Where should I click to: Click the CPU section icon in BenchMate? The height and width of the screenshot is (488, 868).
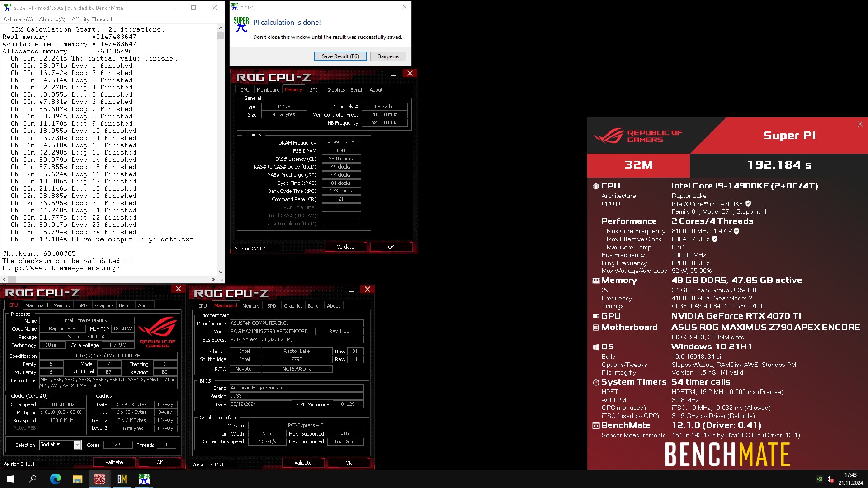pyautogui.click(x=596, y=186)
